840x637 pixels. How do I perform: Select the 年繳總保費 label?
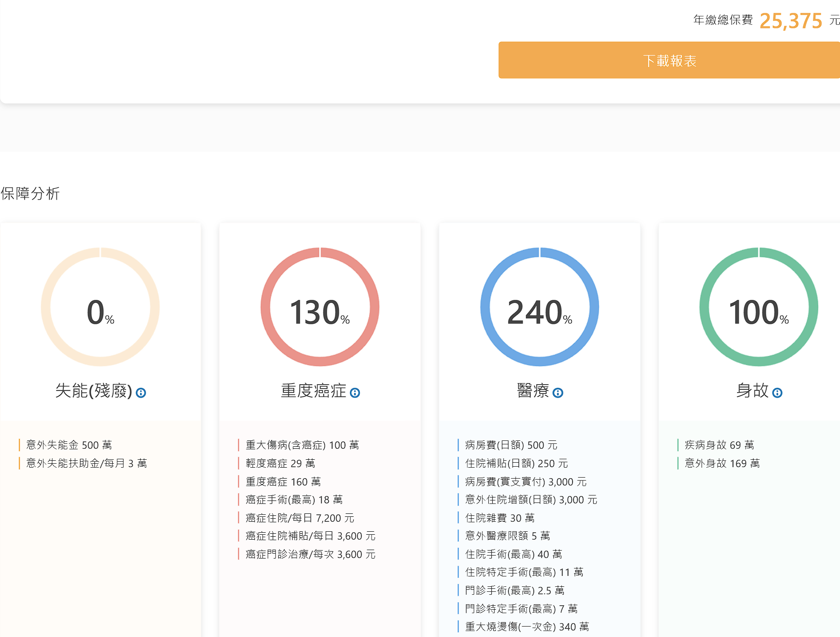coord(723,20)
